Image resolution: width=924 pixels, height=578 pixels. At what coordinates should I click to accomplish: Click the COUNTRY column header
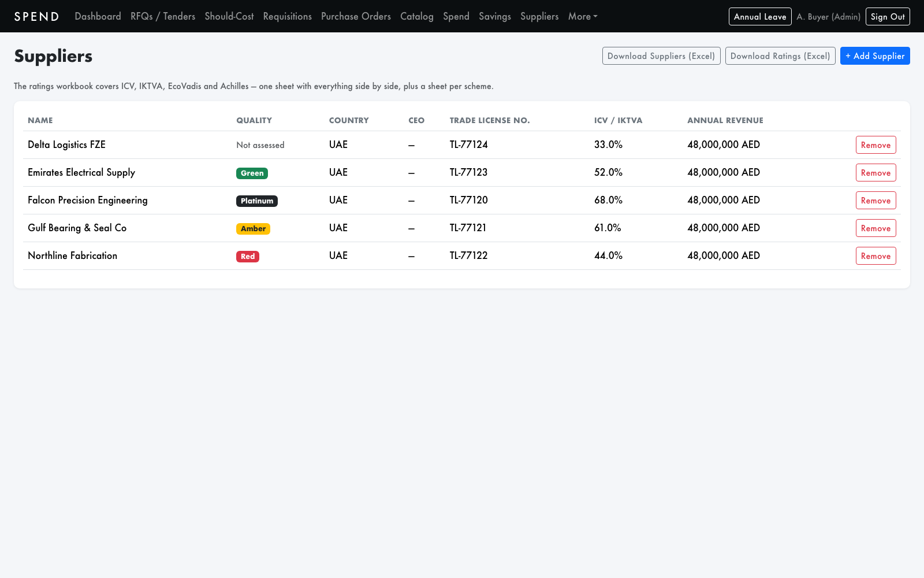click(349, 120)
